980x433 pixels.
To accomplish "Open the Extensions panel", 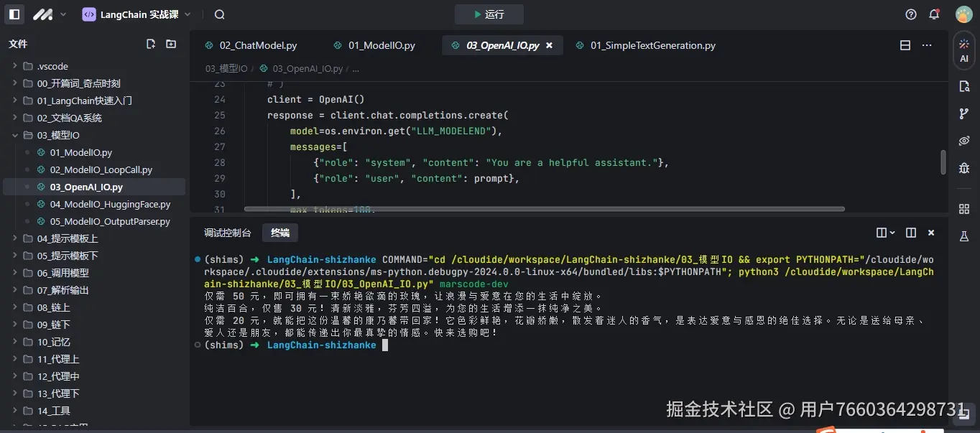I will (963, 208).
